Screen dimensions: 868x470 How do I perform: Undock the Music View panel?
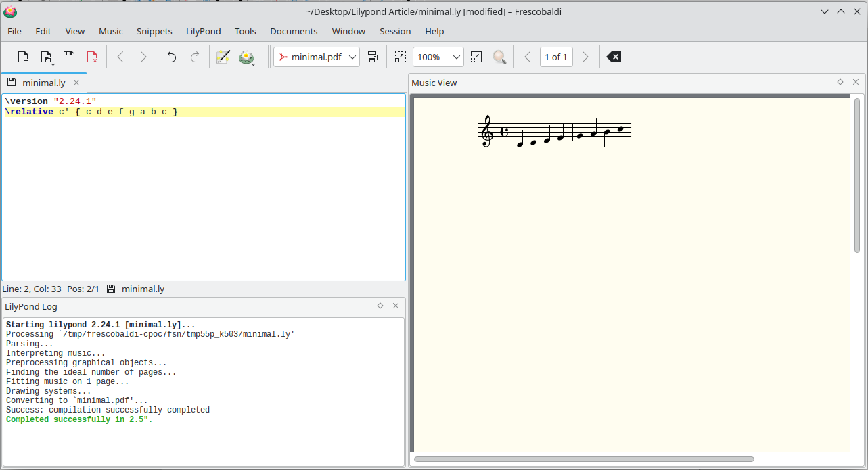point(840,82)
